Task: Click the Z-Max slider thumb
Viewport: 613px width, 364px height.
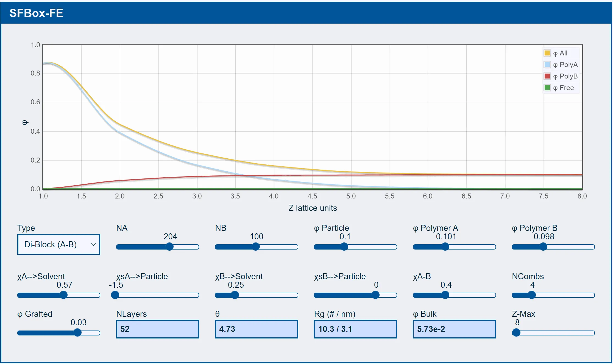Action: click(x=516, y=333)
